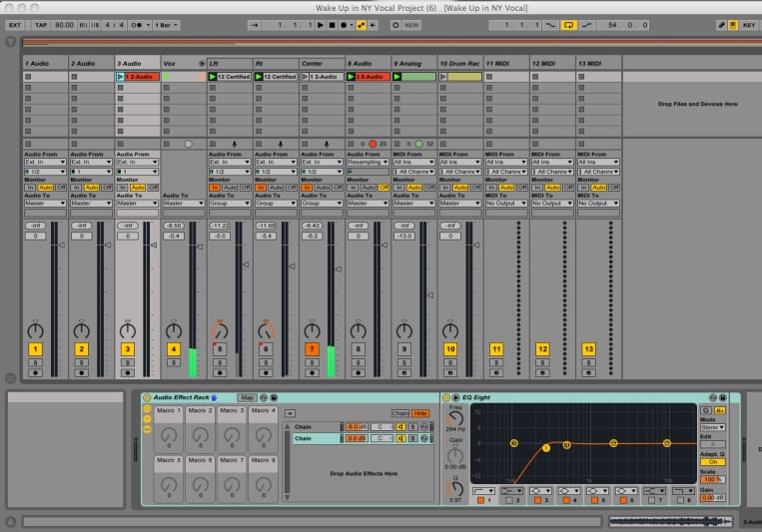762x532 pixels.
Task: Launch the 12 Certified clip on Lft track
Action: [x=213, y=77]
